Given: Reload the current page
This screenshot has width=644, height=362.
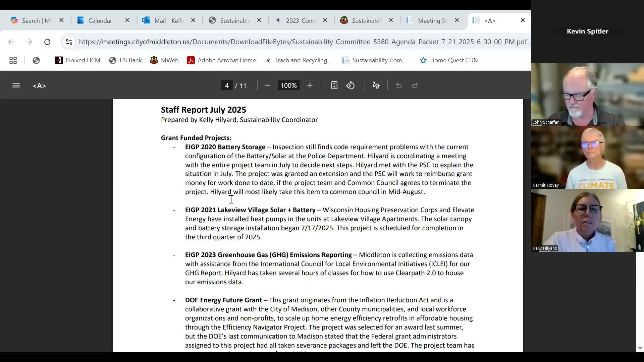Looking at the screenshot, I should pyautogui.click(x=47, y=42).
